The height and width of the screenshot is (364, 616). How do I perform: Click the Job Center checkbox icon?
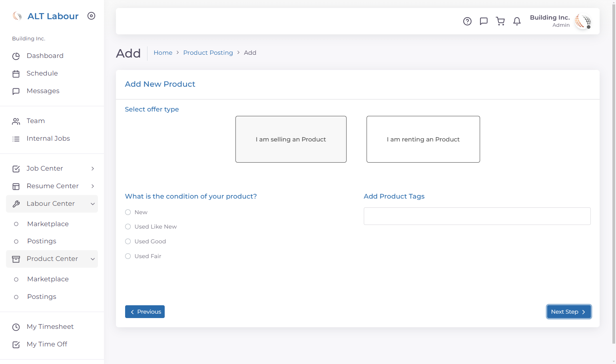16,169
